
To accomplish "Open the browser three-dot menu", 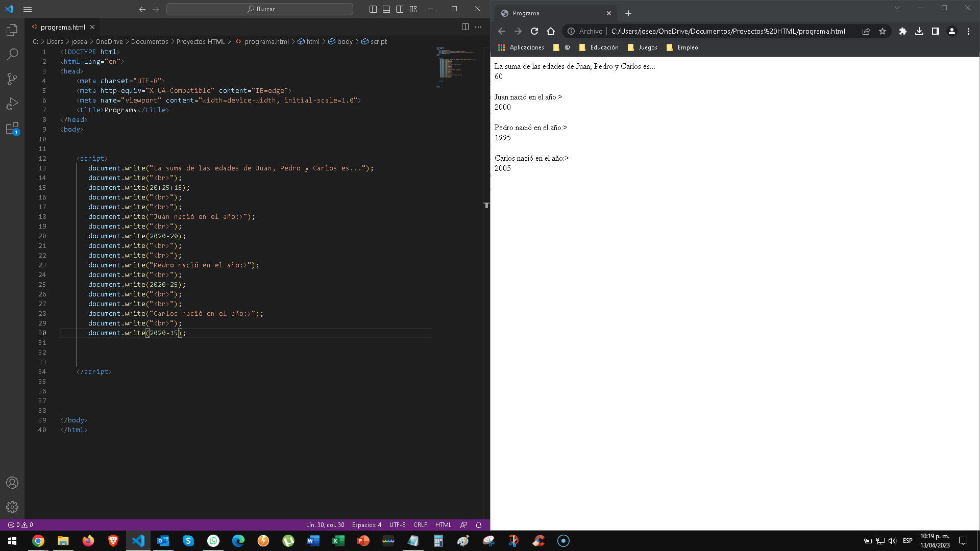I will coord(968,31).
